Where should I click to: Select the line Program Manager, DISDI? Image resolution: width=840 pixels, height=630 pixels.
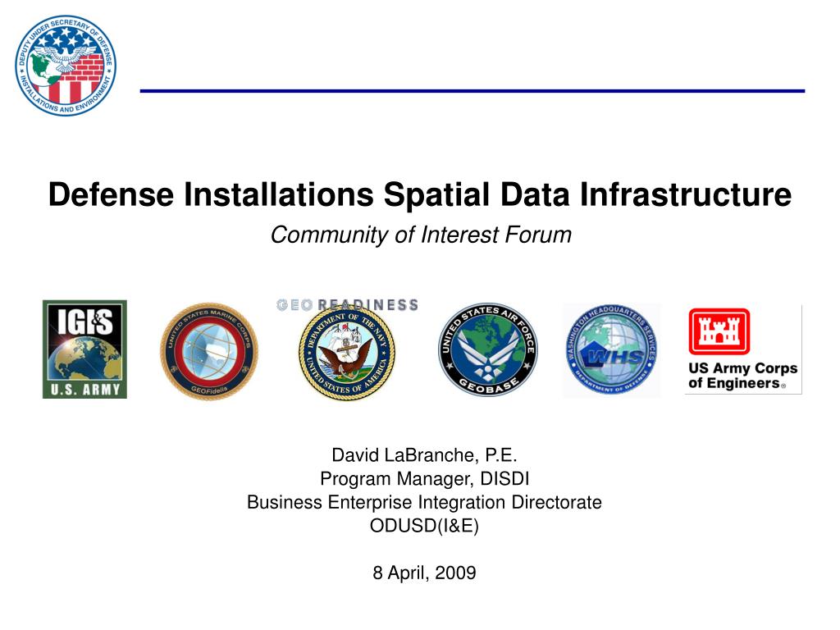click(424, 478)
